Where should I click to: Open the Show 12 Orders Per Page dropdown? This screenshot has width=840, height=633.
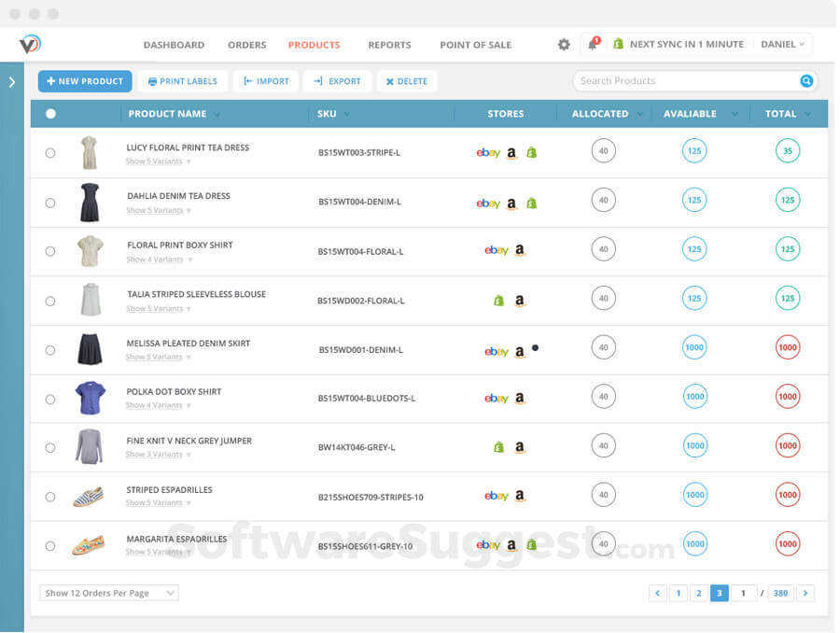109,593
